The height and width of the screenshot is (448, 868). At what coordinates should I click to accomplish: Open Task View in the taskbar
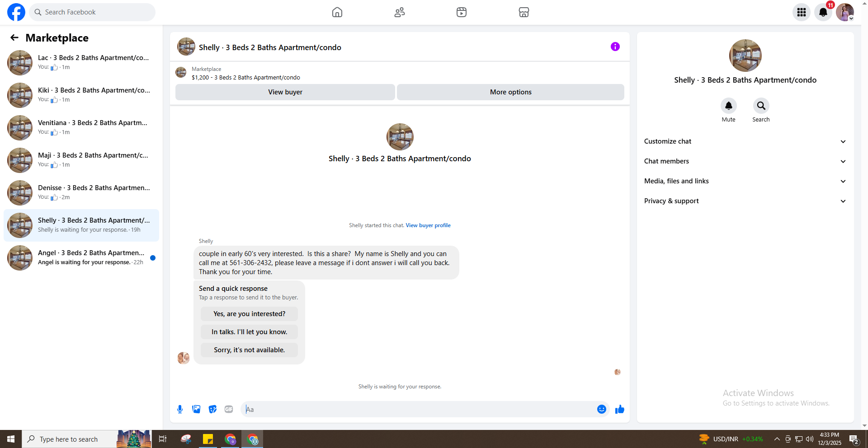click(163, 439)
